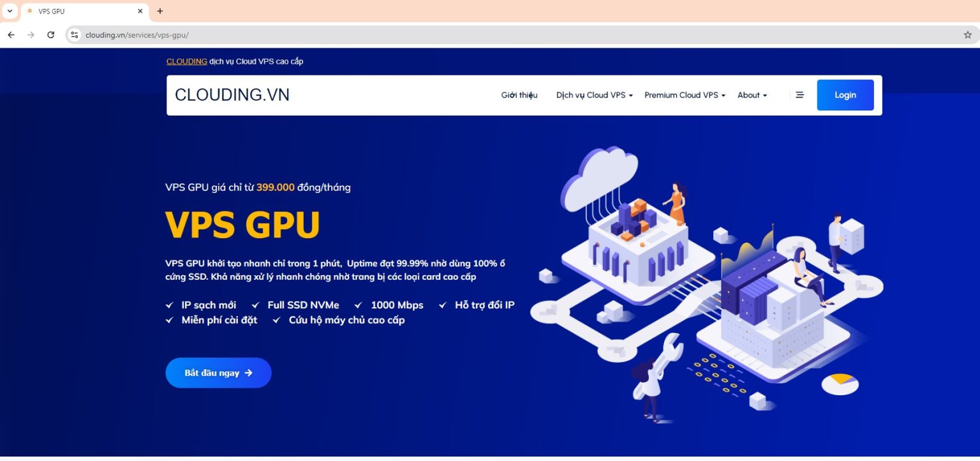Select Giới thiệu in the navigation menu
This screenshot has width=980, height=461.
tap(519, 94)
